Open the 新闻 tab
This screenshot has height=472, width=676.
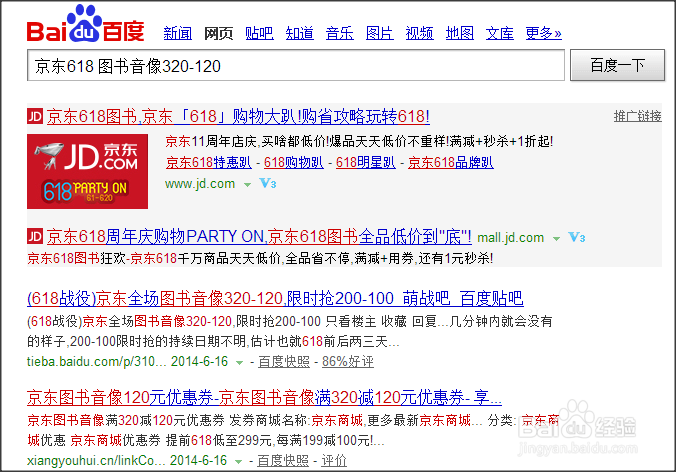tap(178, 33)
